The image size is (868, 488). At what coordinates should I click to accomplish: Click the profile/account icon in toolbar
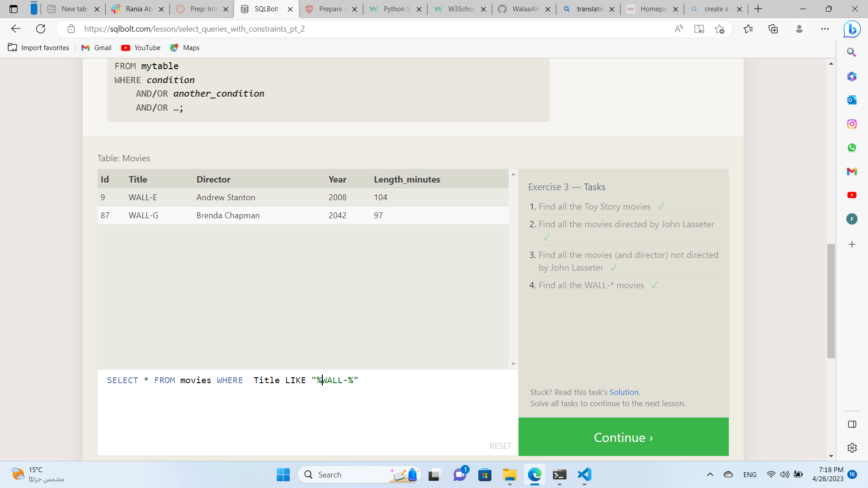click(x=799, y=28)
